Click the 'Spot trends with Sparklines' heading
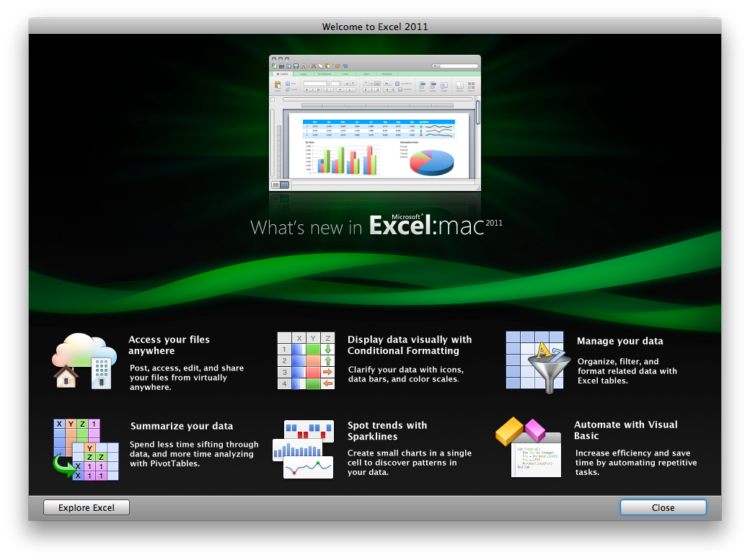 387,430
